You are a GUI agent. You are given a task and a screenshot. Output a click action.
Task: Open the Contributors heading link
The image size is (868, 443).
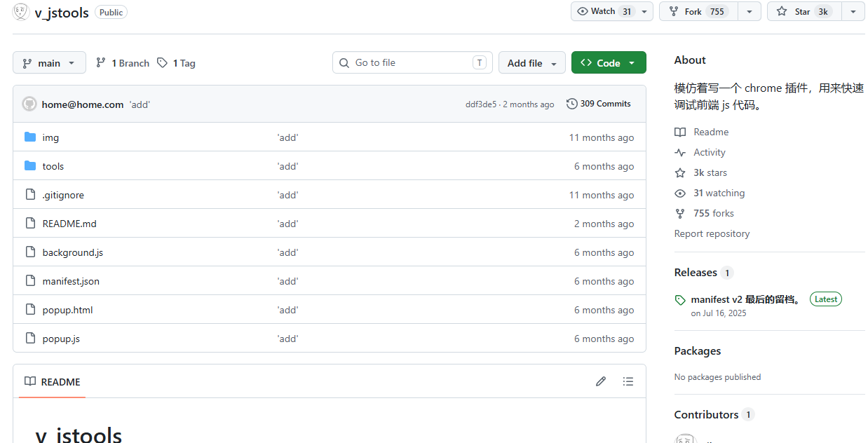(706, 414)
